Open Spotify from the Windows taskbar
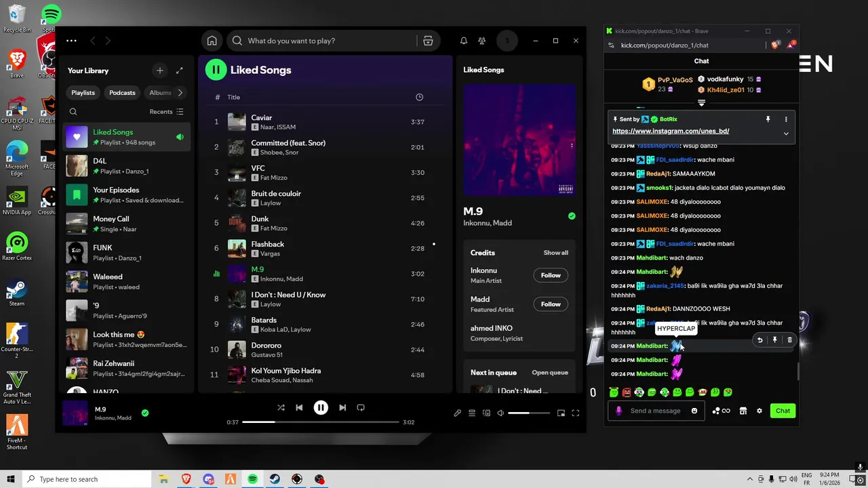 click(x=252, y=479)
